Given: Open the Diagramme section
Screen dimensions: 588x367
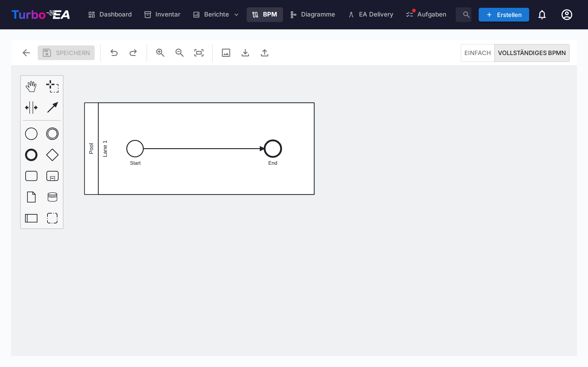Looking at the screenshot, I should coord(313,14).
